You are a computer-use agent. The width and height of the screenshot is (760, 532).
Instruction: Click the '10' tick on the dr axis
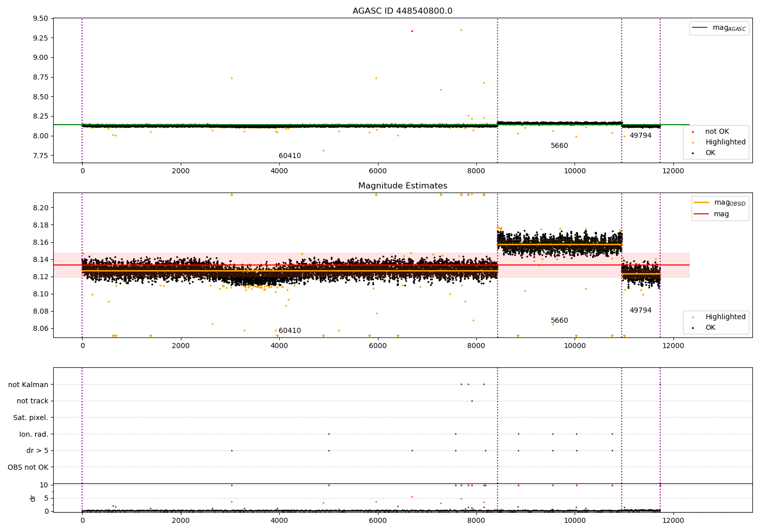point(44,485)
